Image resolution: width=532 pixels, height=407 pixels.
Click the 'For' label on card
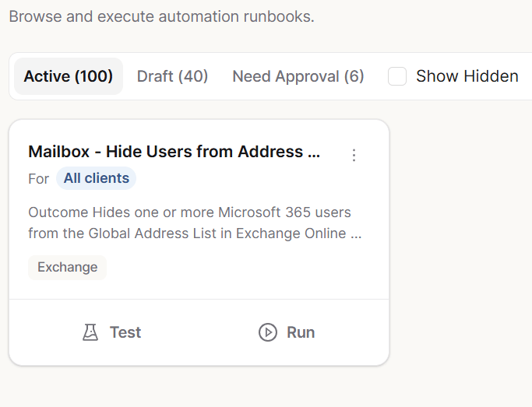(x=39, y=179)
